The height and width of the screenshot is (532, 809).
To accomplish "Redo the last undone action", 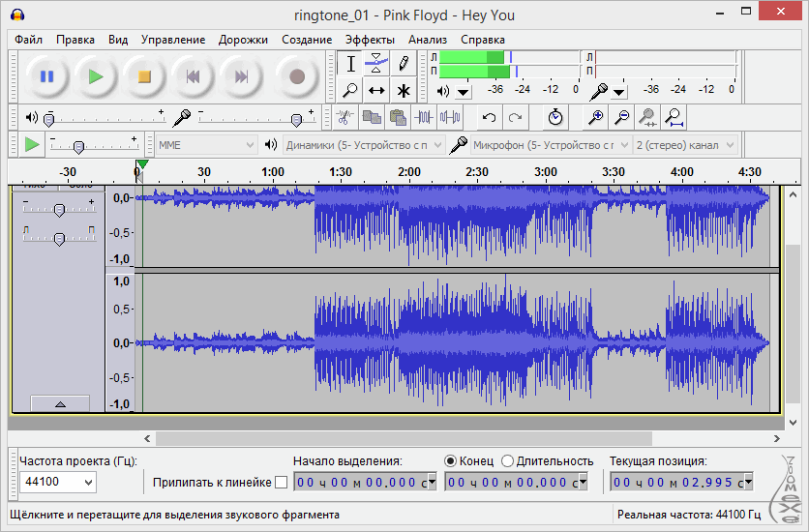I will point(515,118).
